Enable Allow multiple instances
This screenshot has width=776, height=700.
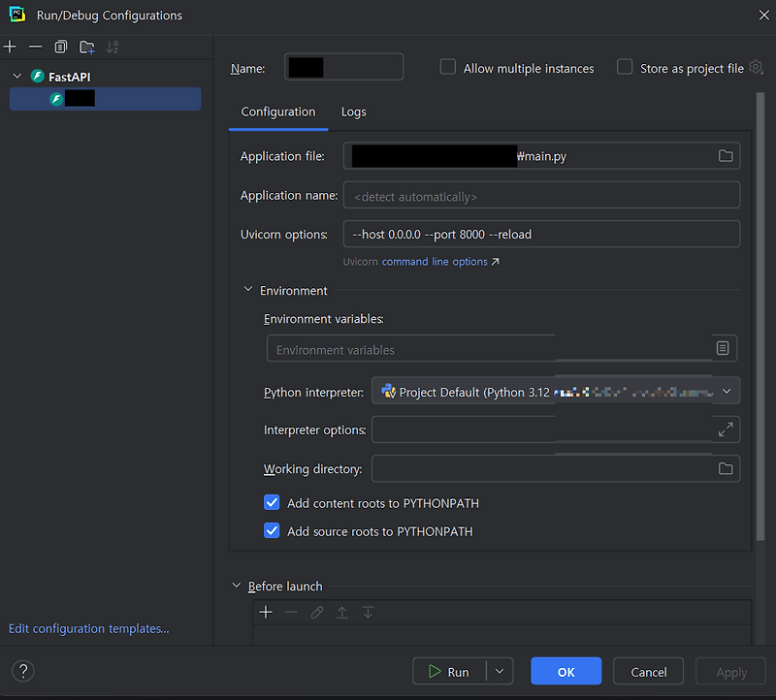click(x=447, y=68)
